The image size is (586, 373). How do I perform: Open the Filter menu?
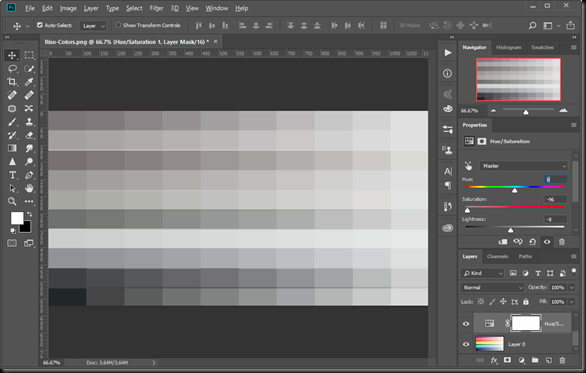pos(156,8)
